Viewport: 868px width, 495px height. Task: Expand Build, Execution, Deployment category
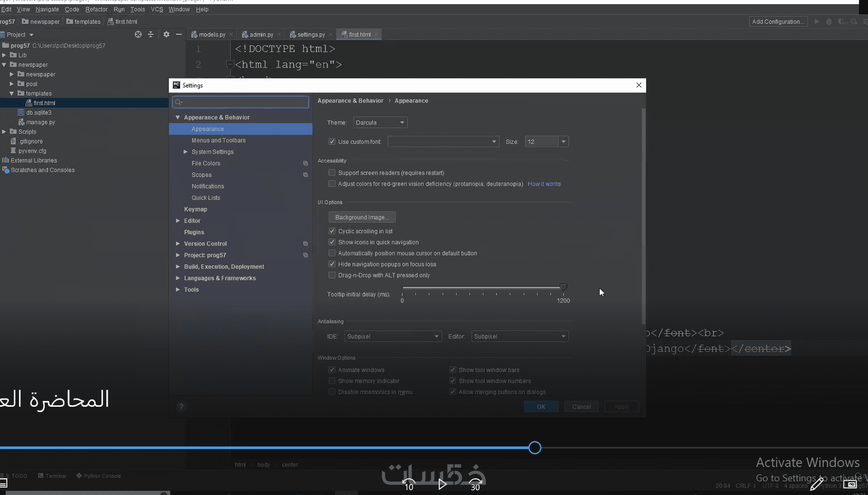point(178,267)
